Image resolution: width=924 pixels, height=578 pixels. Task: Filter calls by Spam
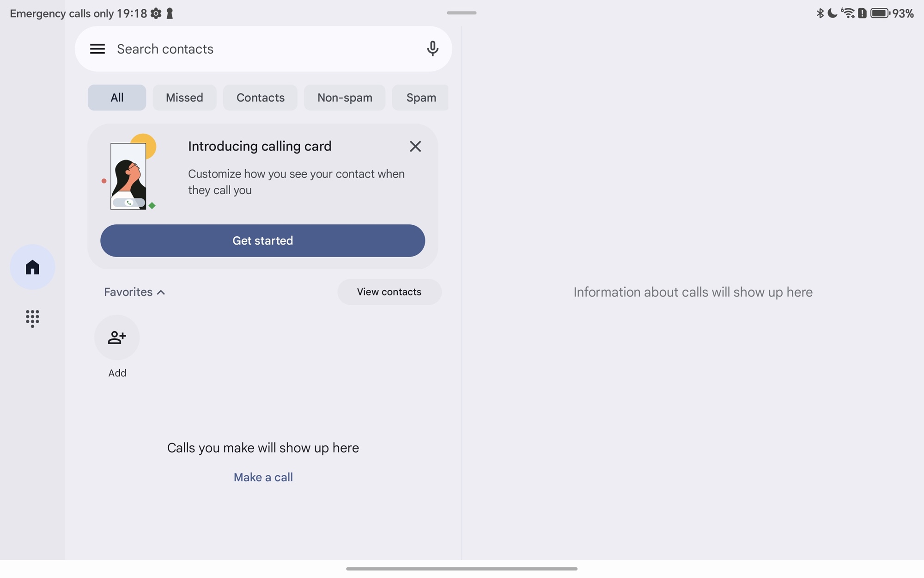[x=420, y=98]
